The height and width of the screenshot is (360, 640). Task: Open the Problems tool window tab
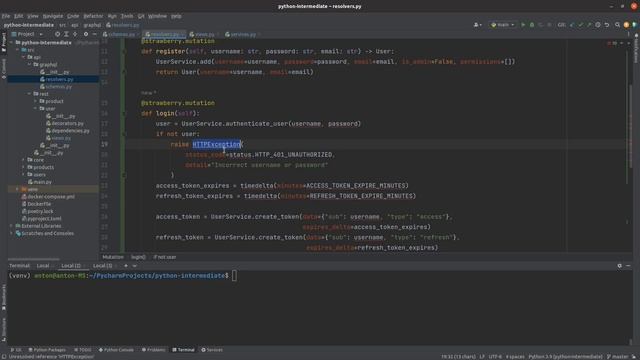pyautogui.click(x=154, y=350)
